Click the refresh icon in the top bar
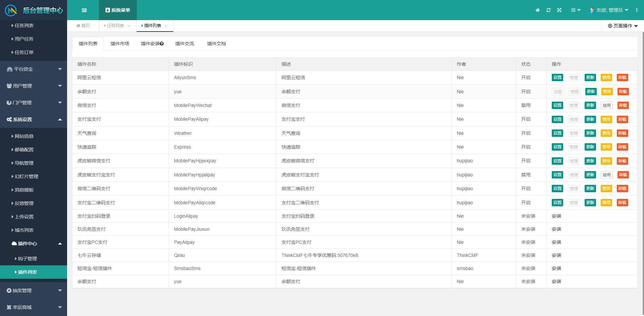 tap(548, 10)
